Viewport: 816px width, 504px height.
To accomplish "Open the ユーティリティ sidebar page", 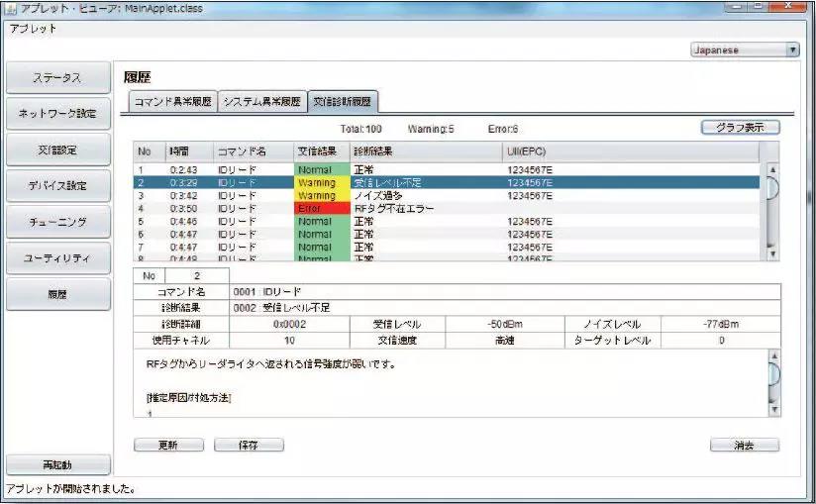I will (x=56, y=257).
